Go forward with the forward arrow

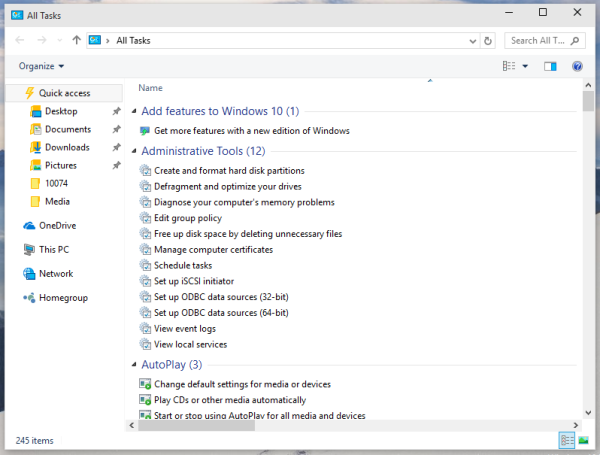click(x=42, y=40)
